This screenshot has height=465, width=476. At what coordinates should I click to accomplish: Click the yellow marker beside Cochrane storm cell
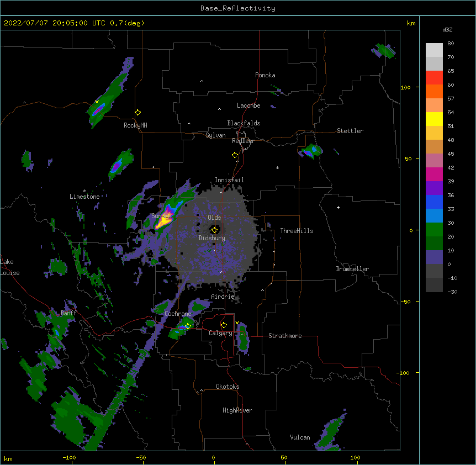(x=188, y=326)
